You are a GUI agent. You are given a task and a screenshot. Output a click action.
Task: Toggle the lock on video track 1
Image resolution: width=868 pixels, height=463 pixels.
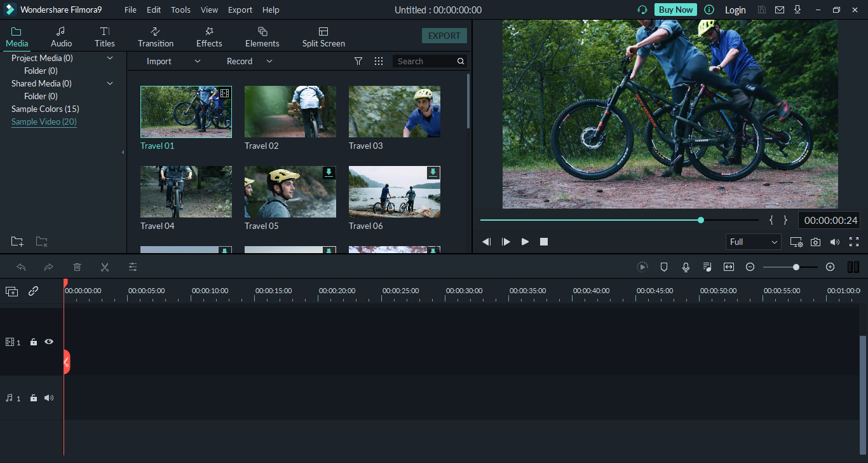[x=34, y=342]
